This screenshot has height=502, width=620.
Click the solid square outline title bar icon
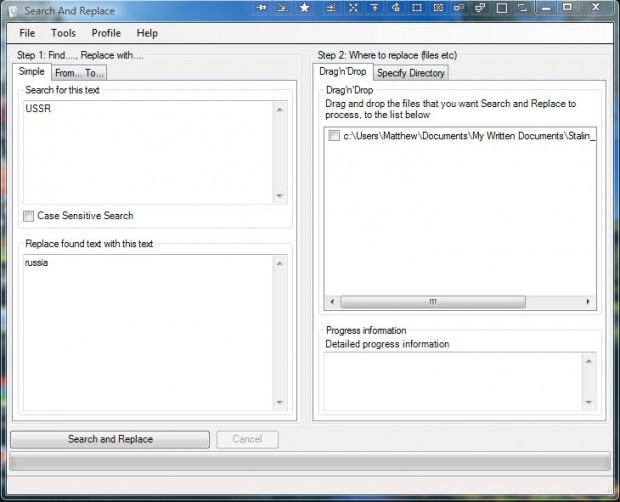[x=502, y=8]
